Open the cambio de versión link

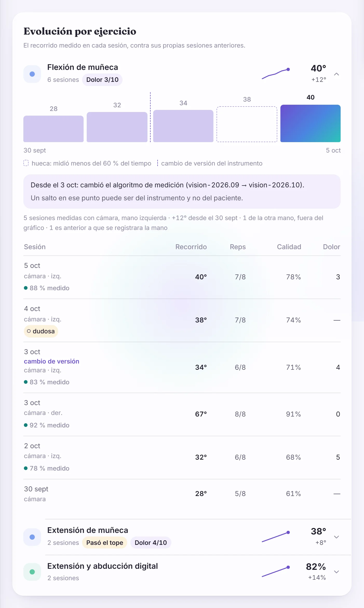51,361
